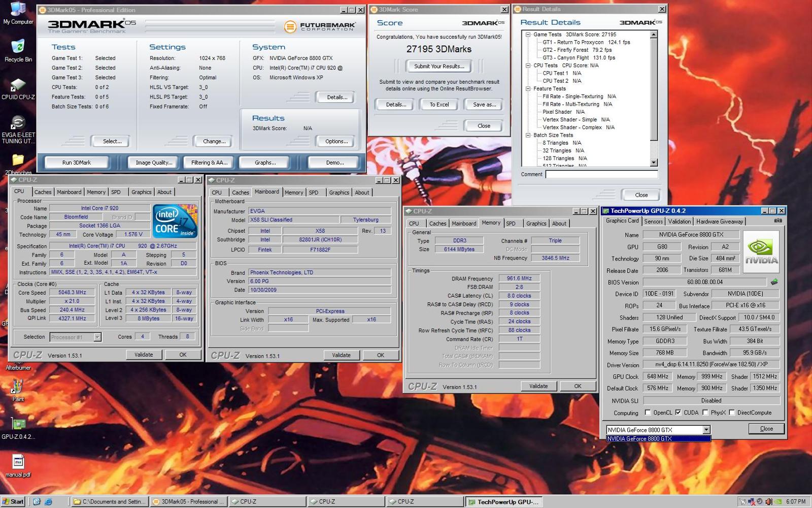Click the Start button on taskbar
The width and height of the screenshot is (812, 508).
coord(13,501)
